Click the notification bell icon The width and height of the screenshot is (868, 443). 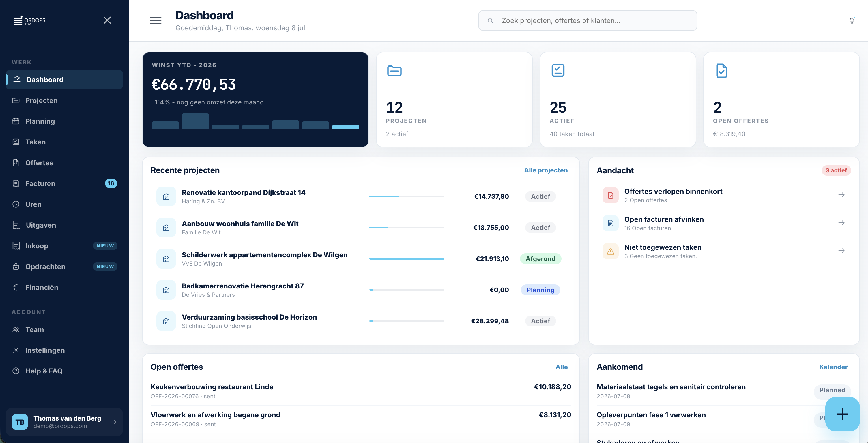click(852, 20)
